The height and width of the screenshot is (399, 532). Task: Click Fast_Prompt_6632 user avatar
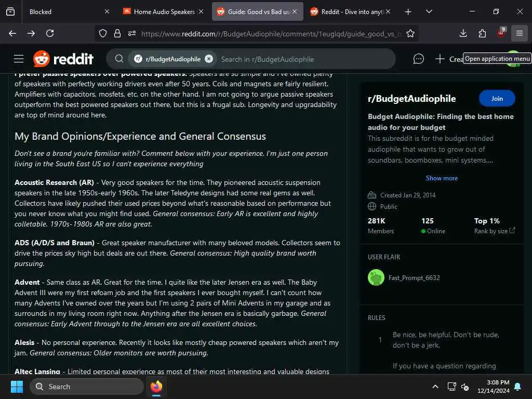coord(376,277)
